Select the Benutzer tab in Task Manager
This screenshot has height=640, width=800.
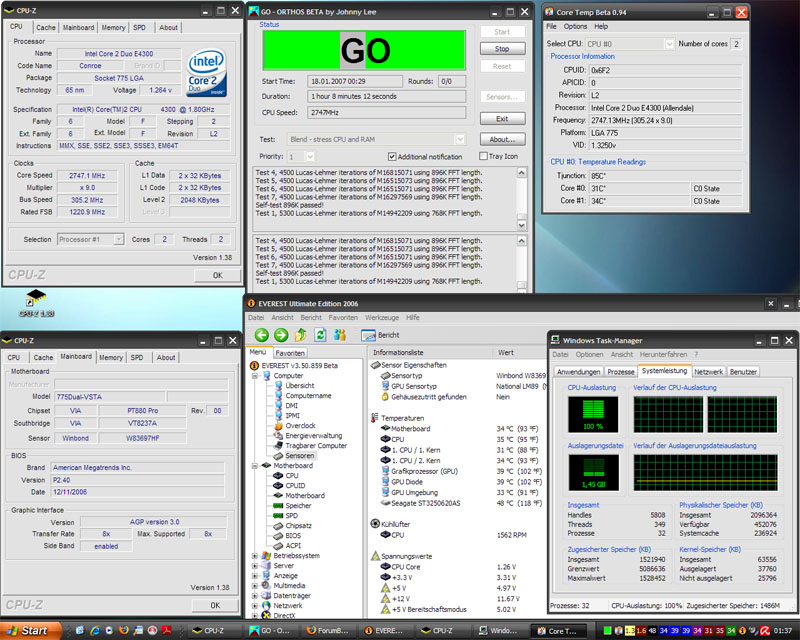[x=743, y=372]
